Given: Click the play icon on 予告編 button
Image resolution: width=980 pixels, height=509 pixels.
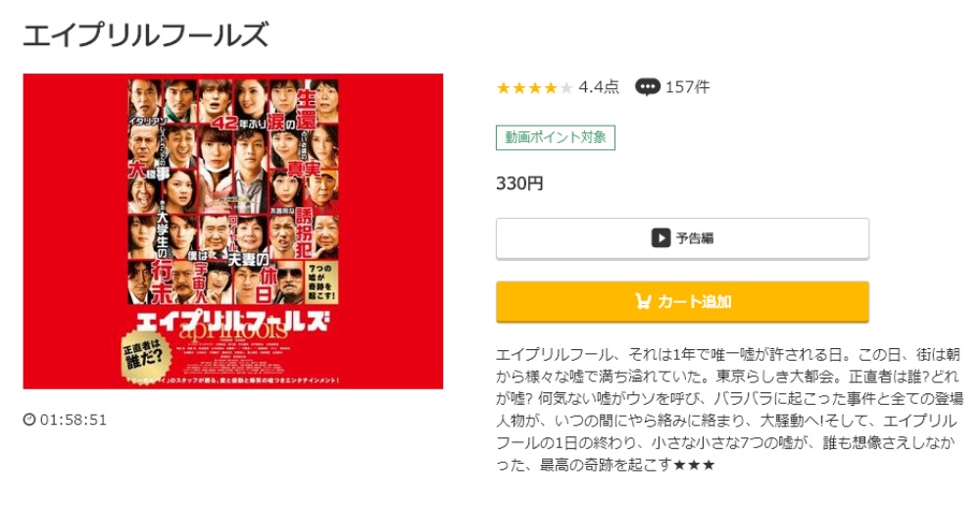Looking at the screenshot, I should (x=661, y=238).
